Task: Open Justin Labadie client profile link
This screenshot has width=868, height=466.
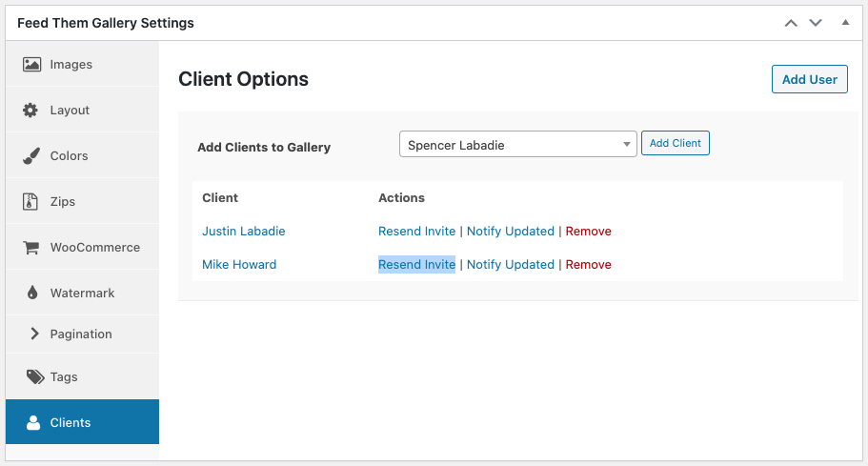Action: point(244,232)
